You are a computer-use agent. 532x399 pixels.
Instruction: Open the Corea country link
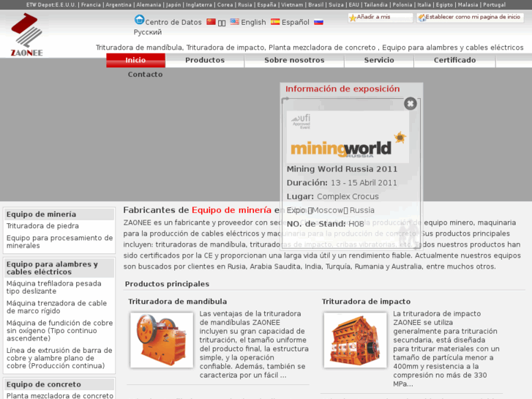pyautogui.click(x=225, y=4)
